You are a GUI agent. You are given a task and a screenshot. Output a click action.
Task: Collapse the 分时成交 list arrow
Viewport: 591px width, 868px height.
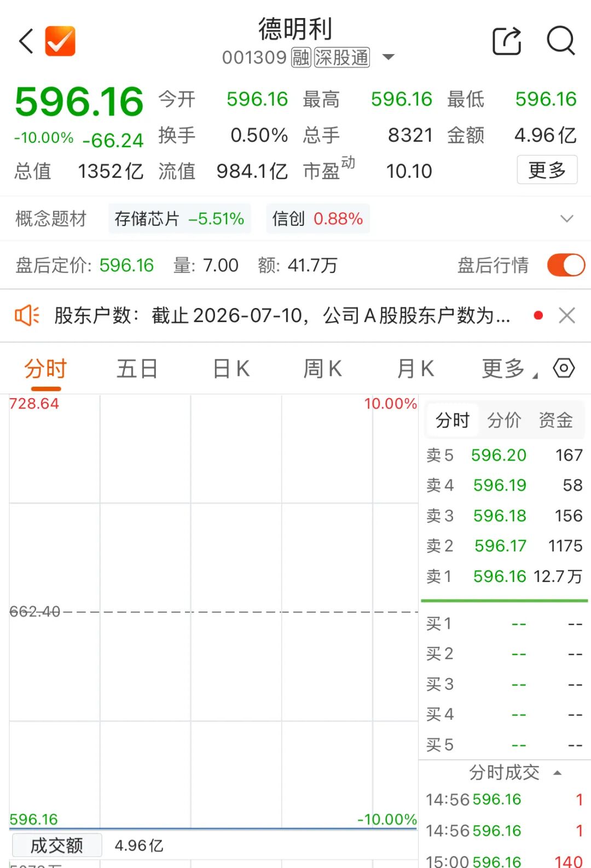point(558,773)
